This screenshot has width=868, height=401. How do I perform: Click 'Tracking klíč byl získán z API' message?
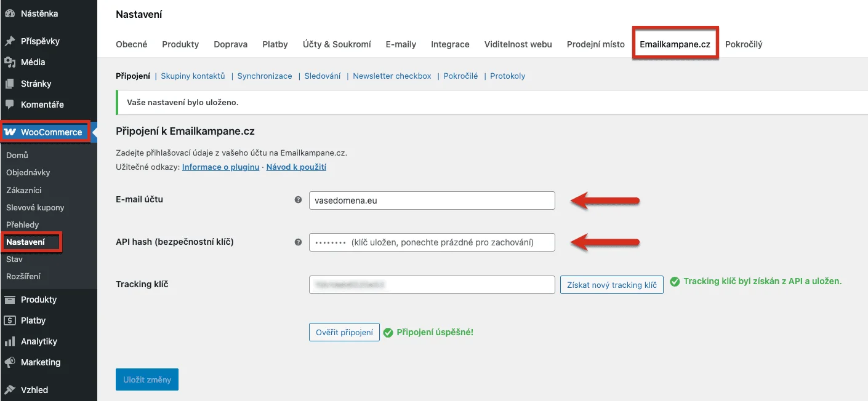[762, 281]
